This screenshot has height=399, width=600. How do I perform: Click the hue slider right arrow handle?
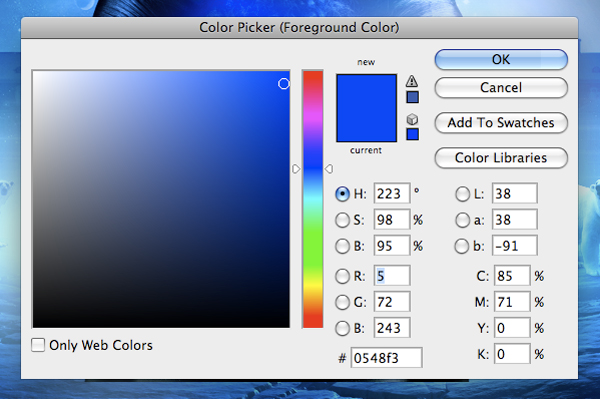pos(329,169)
